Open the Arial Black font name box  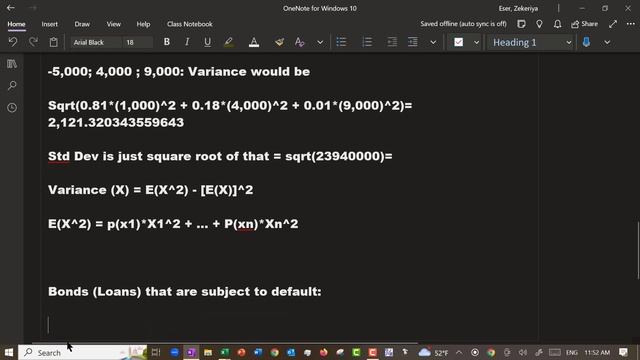coord(96,42)
